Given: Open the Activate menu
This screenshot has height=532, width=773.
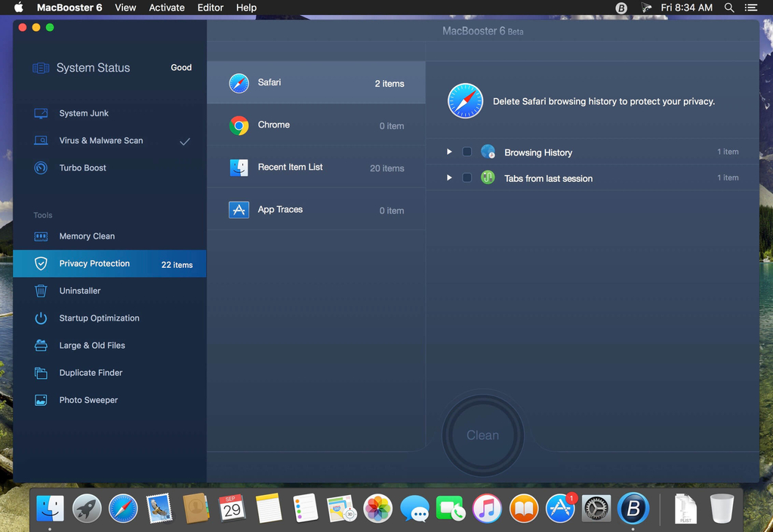Looking at the screenshot, I should pyautogui.click(x=167, y=8).
